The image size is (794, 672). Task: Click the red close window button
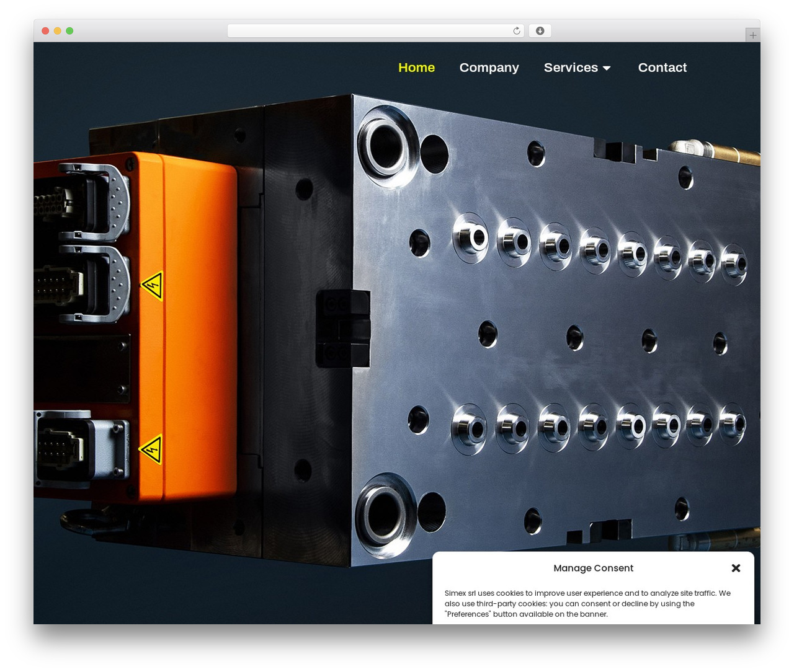pyautogui.click(x=45, y=31)
